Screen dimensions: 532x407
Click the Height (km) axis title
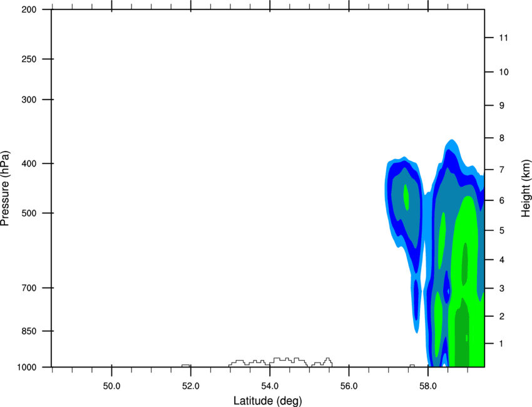click(526, 188)
